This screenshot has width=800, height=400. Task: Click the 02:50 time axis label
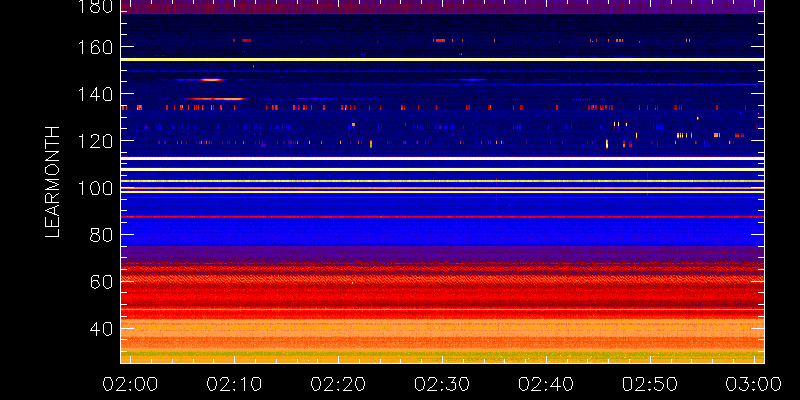(650, 384)
